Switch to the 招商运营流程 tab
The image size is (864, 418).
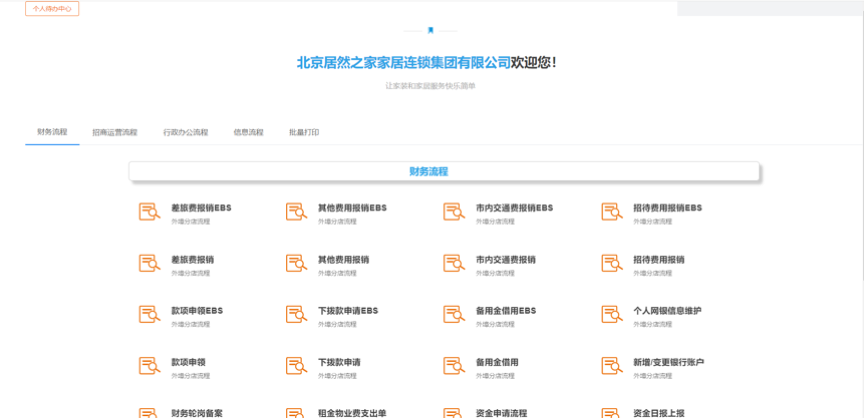[115, 132]
